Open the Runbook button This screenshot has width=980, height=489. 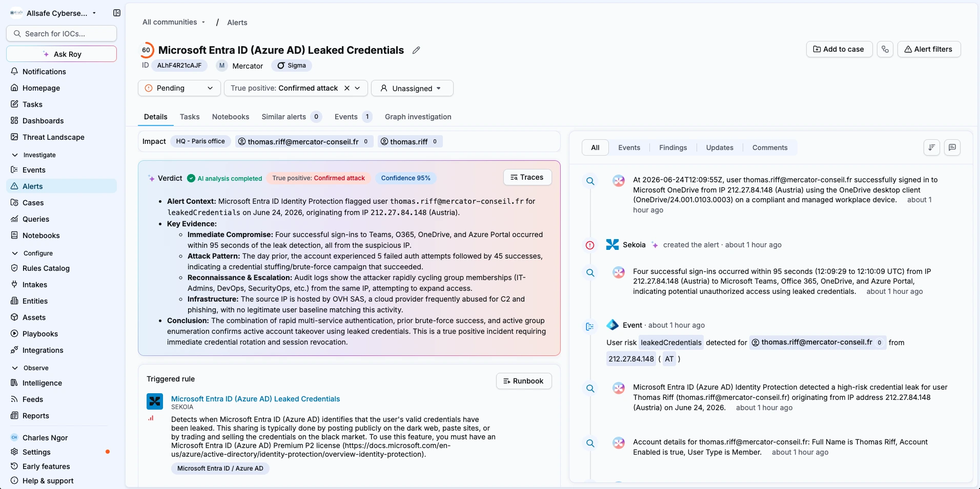(524, 381)
